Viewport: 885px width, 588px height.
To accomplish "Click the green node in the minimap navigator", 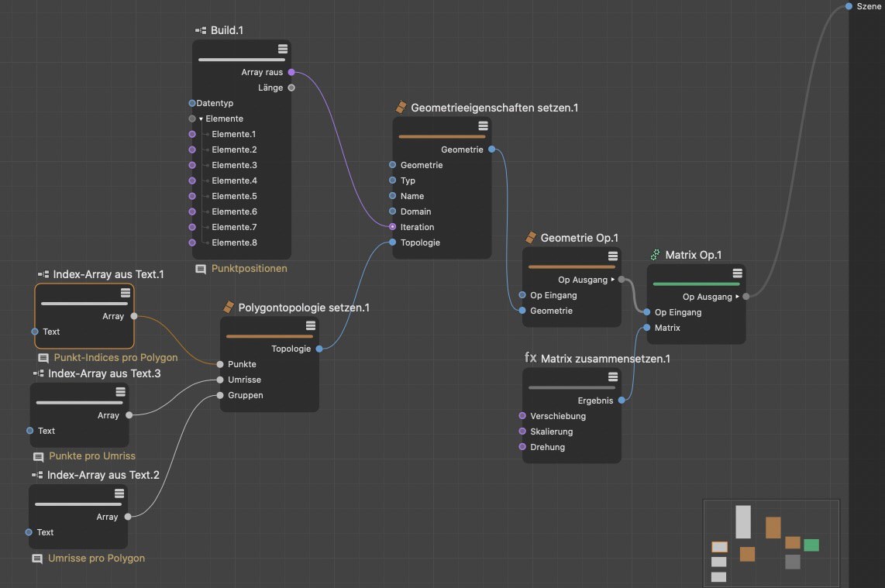I will pos(811,545).
